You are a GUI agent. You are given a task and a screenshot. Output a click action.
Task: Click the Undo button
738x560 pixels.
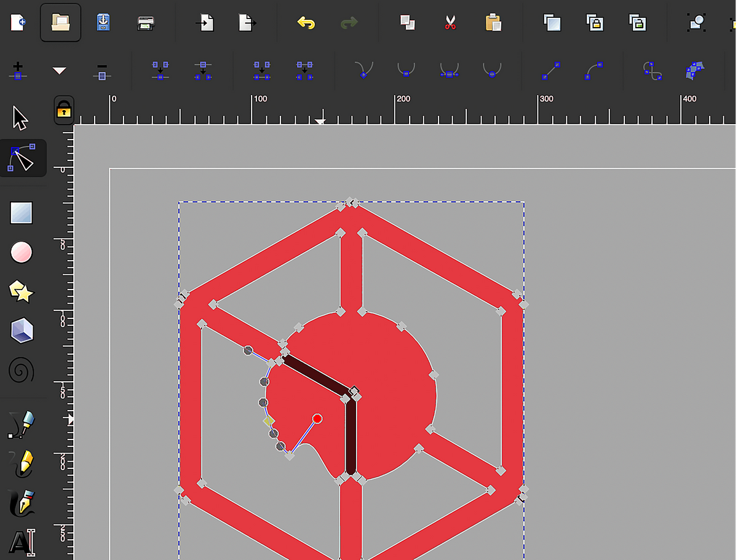306,23
